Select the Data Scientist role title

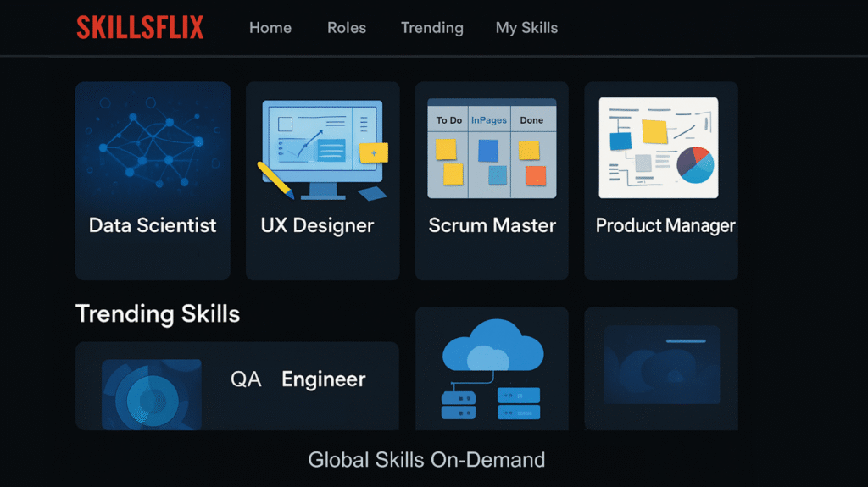(153, 225)
